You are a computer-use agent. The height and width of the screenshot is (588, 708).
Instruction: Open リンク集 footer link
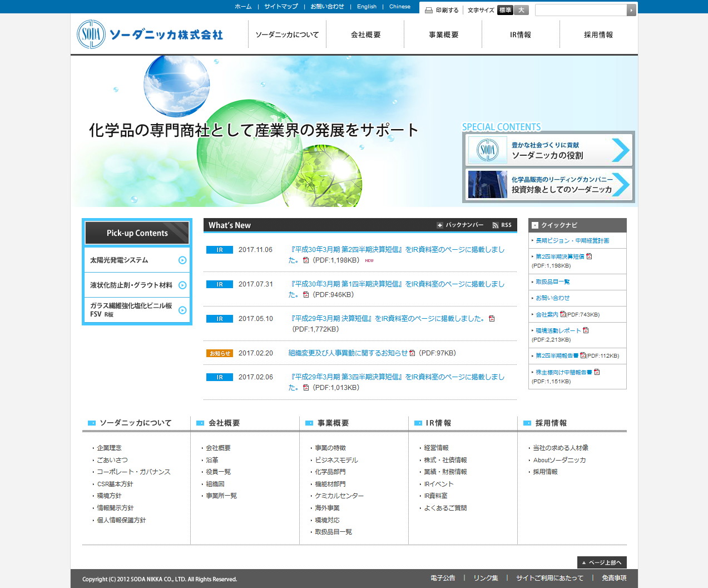click(486, 579)
